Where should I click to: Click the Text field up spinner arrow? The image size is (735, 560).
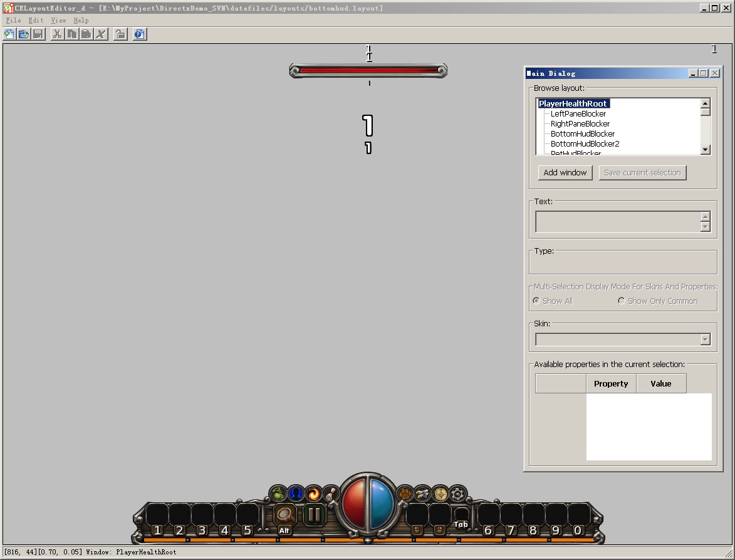pos(706,217)
